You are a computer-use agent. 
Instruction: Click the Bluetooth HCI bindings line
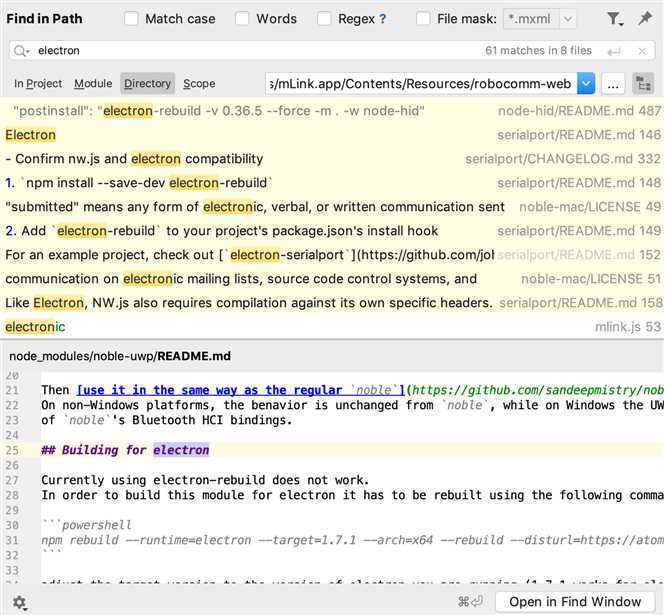(167, 420)
